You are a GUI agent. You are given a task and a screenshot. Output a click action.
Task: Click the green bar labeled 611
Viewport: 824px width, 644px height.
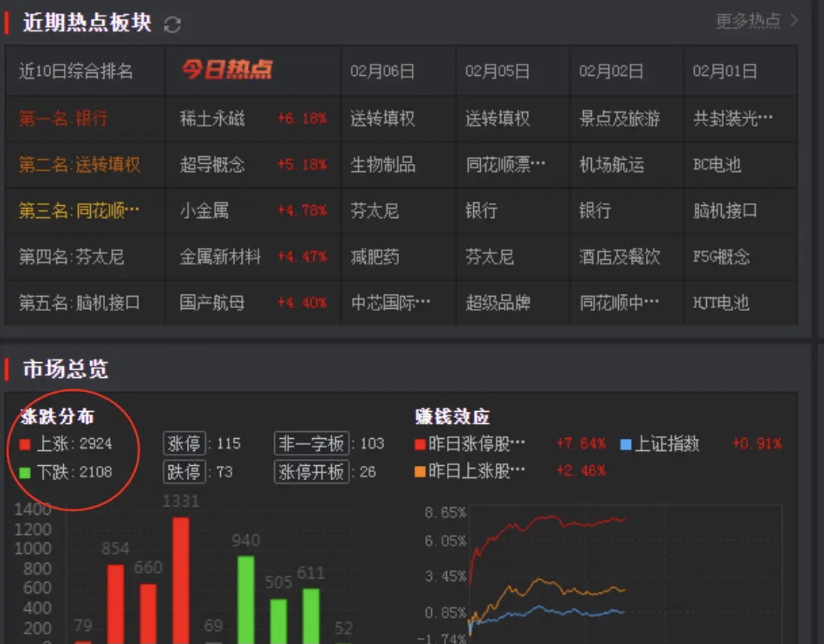311,615
